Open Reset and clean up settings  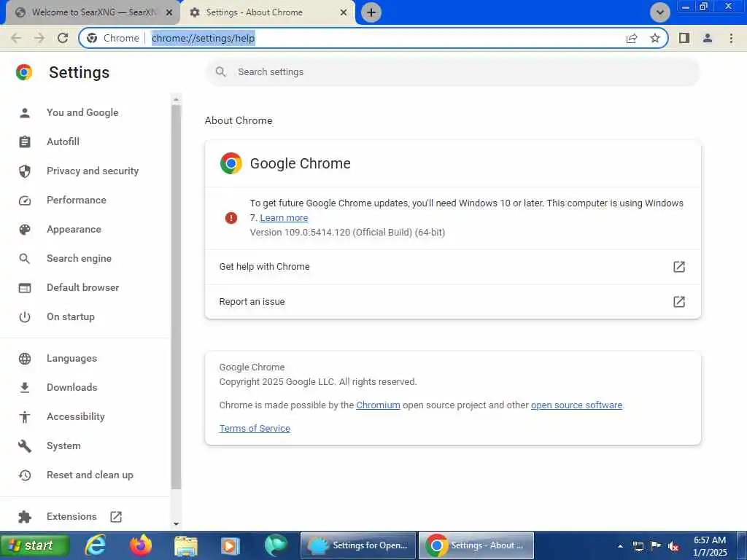point(90,475)
